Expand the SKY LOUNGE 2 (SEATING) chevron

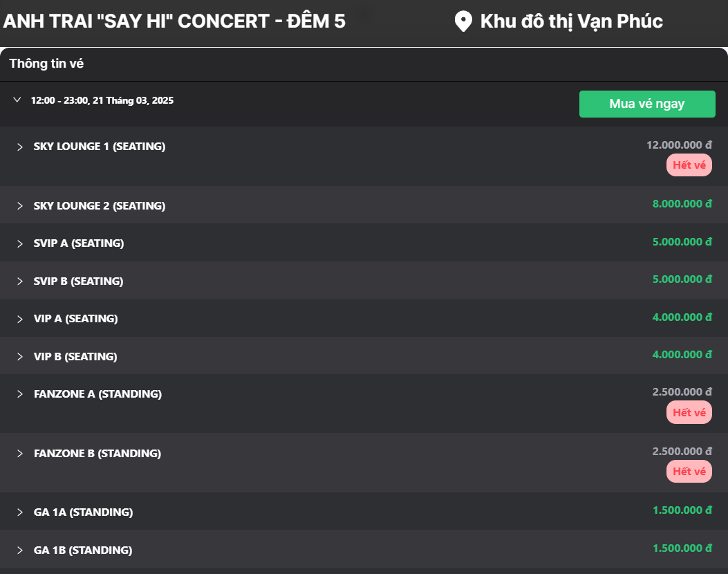click(x=20, y=206)
